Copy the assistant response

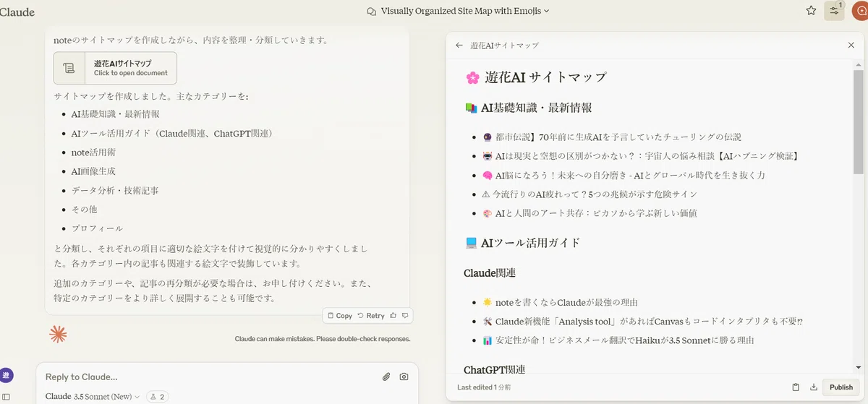tap(339, 315)
